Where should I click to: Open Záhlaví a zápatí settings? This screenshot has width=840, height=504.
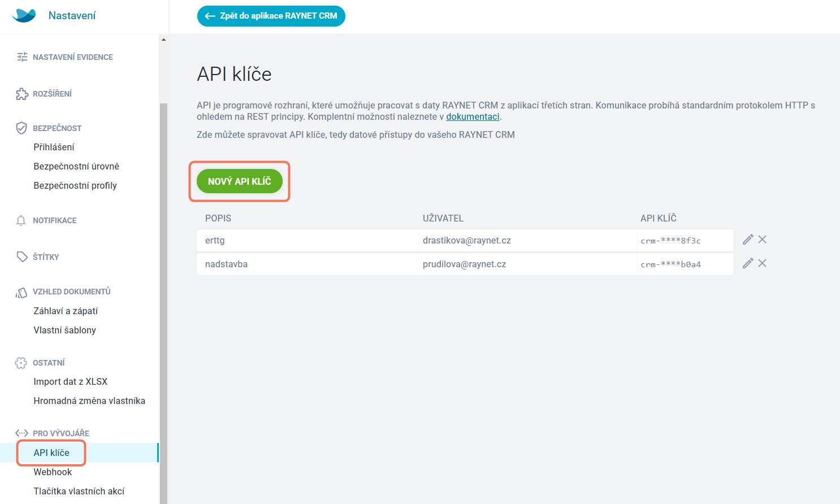click(x=66, y=311)
